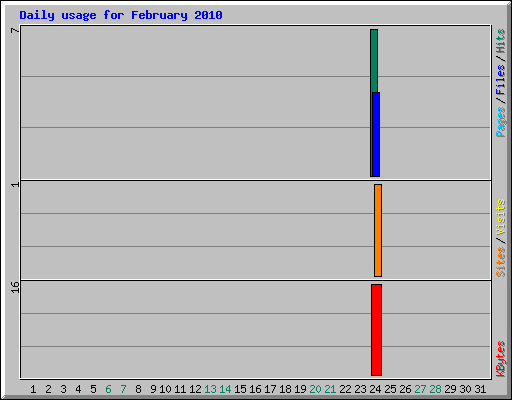
Task: Click the 'Daily usage for February 2010' title
Action: (121, 15)
